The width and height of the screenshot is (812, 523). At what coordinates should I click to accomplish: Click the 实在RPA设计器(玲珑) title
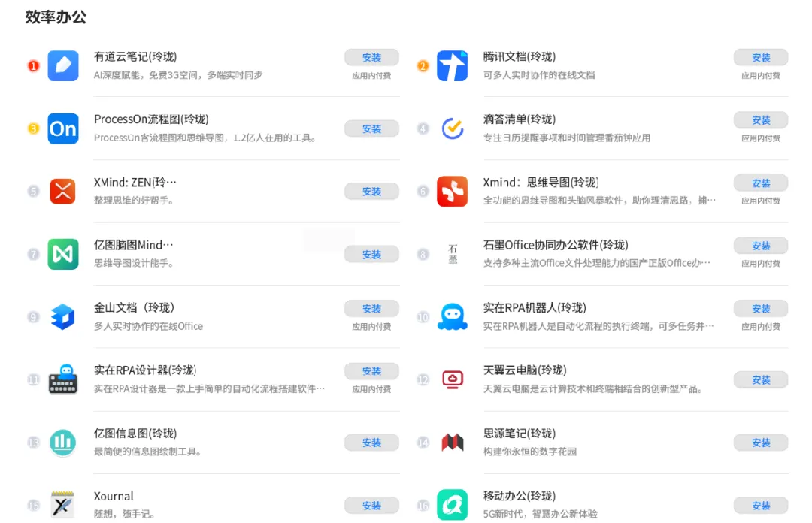click(x=145, y=370)
